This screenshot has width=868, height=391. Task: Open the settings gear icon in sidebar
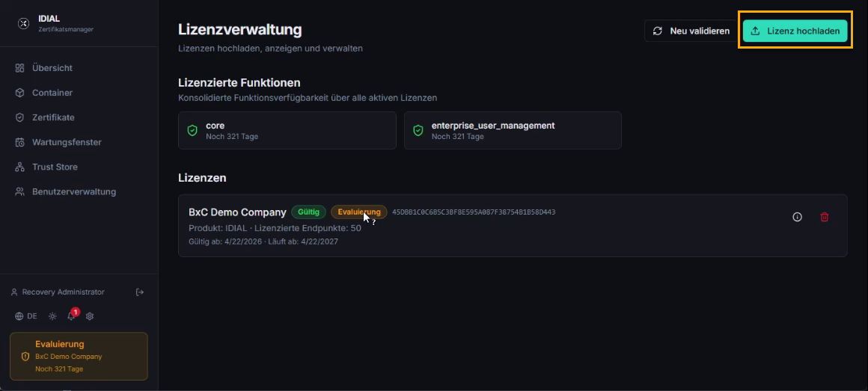pyautogui.click(x=90, y=316)
